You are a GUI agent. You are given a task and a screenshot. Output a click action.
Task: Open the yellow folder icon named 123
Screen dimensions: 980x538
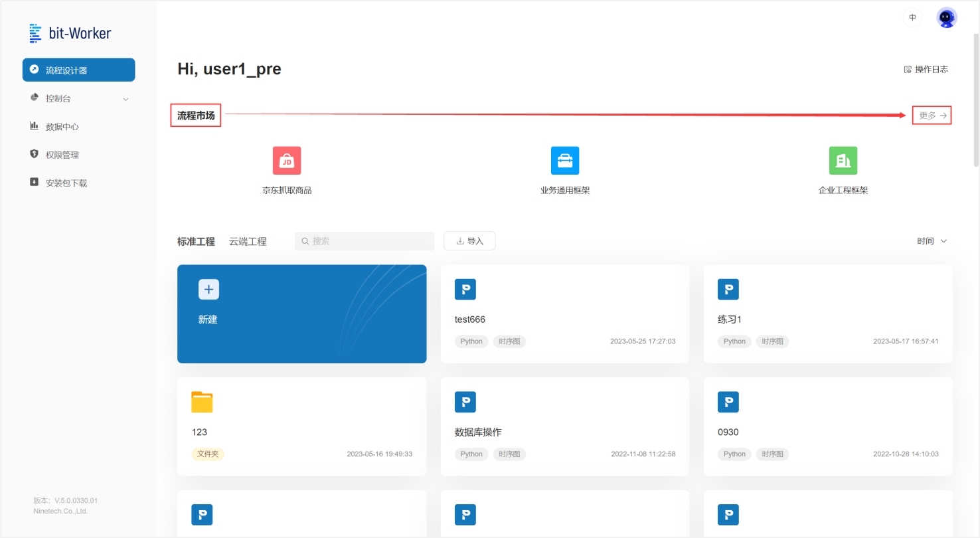(x=202, y=402)
